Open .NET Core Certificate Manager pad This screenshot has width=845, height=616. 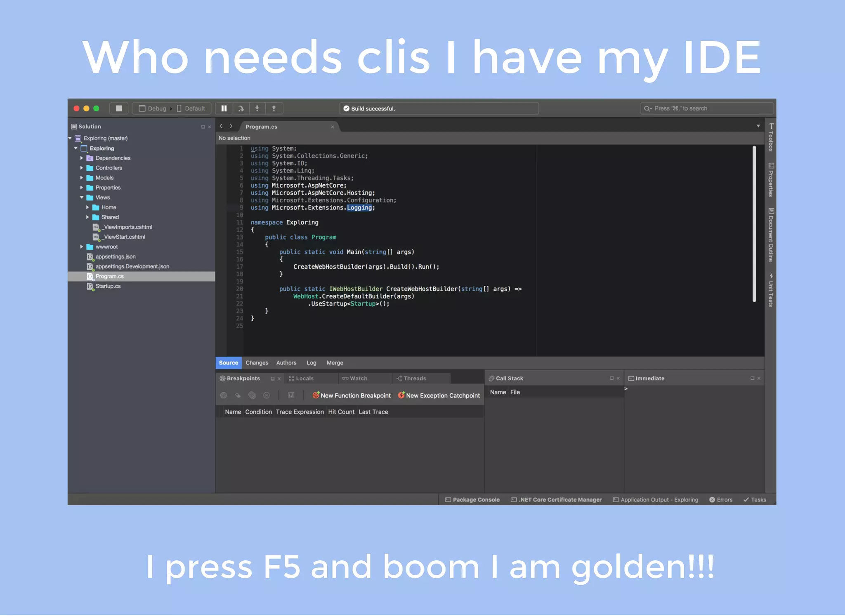(556, 500)
